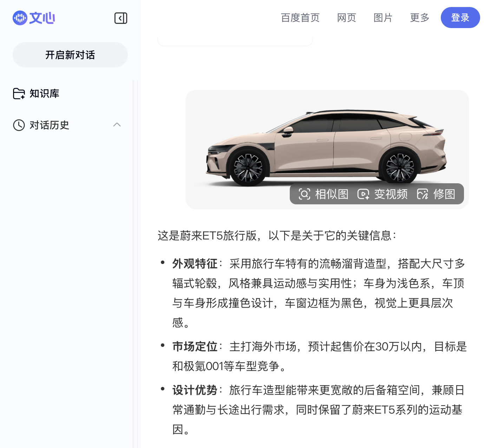The width and height of the screenshot is (484, 448).
Task: Open 知识库 via the folder icon
Action: (x=19, y=93)
